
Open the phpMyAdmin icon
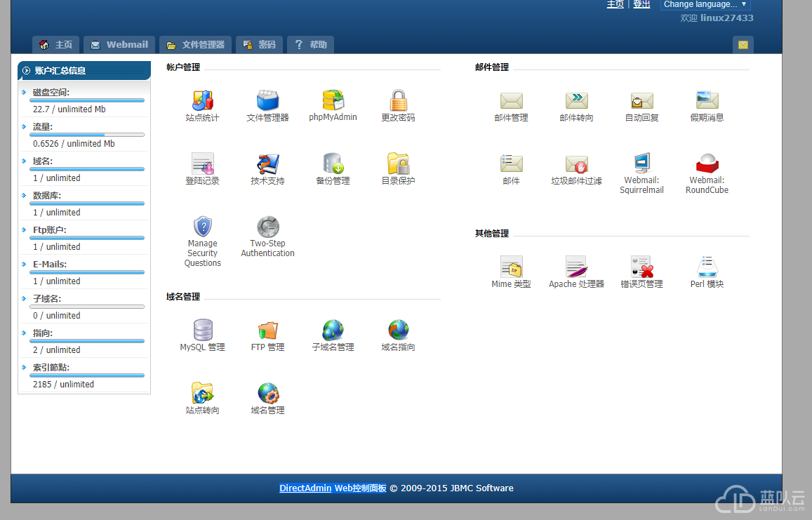coord(333,101)
